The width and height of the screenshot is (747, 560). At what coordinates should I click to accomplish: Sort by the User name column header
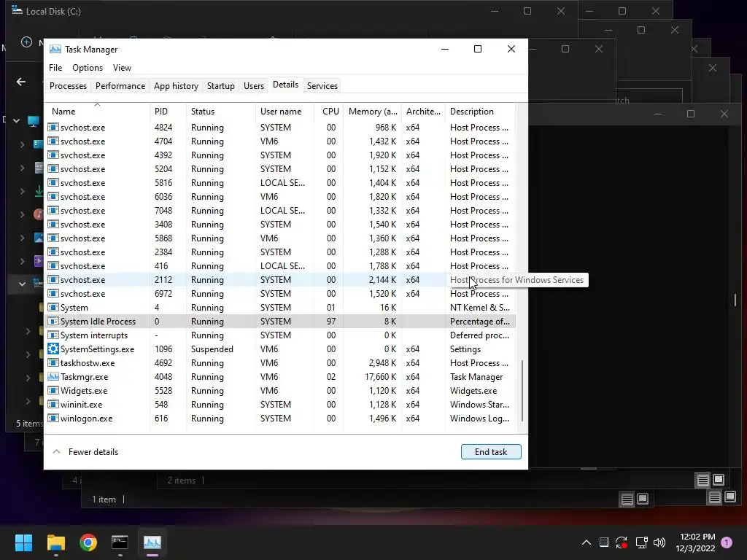point(285,111)
